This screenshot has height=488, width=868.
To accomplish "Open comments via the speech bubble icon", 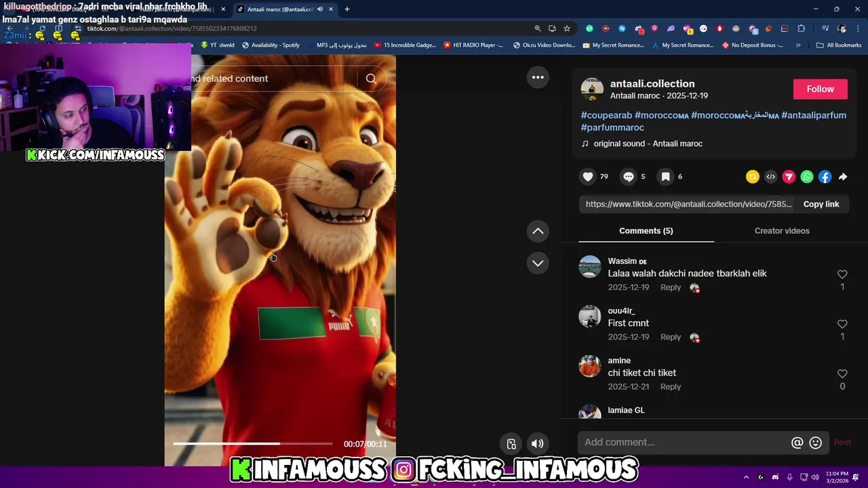I will pos(629,177).
